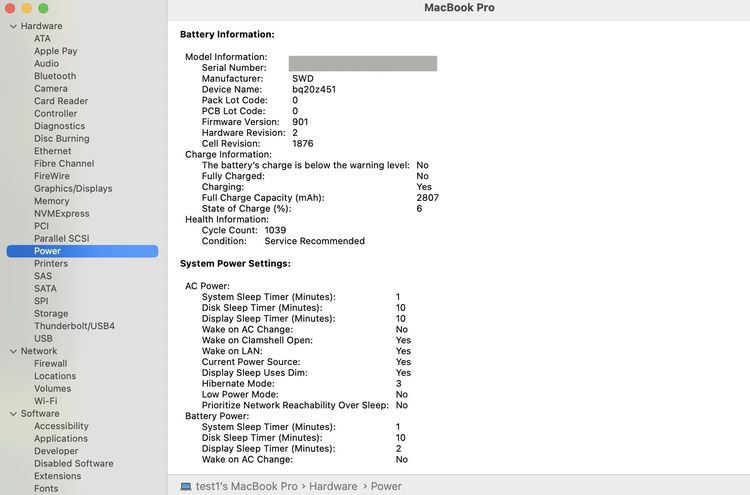Select NVMExpress in the sidebar
The height and width of the screenshot is (495, 750).
coord(62,213)
